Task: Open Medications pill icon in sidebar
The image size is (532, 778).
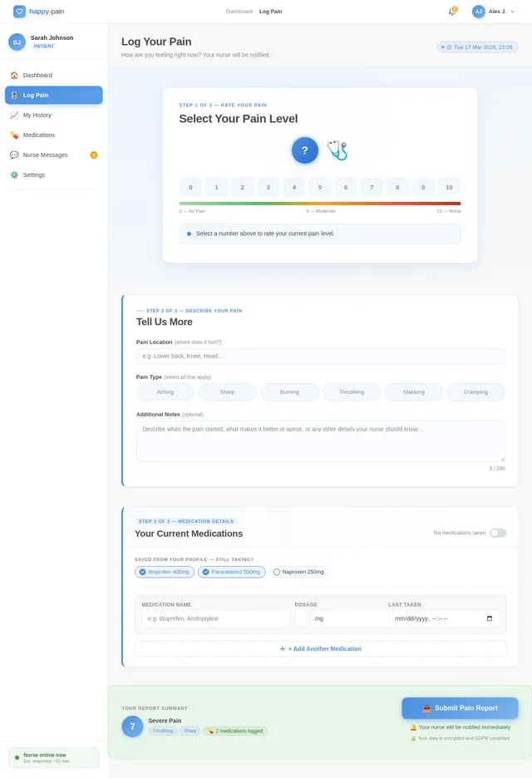Action: [14, 135]
